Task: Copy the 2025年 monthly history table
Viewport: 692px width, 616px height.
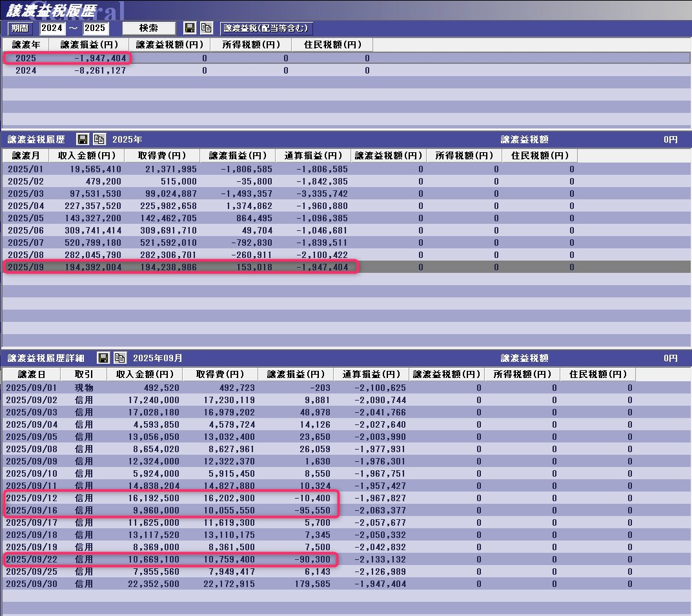Action: 99,139
